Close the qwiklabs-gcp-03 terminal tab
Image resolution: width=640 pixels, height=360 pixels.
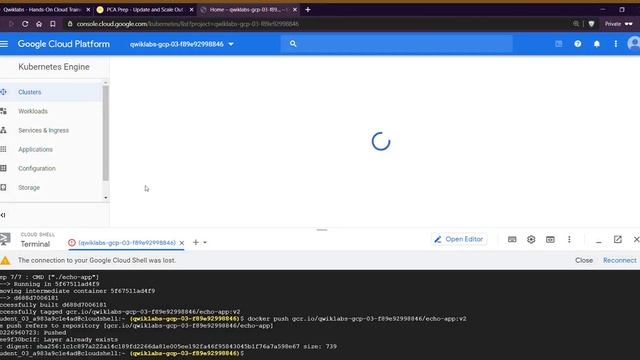click(x=182, y=243)
